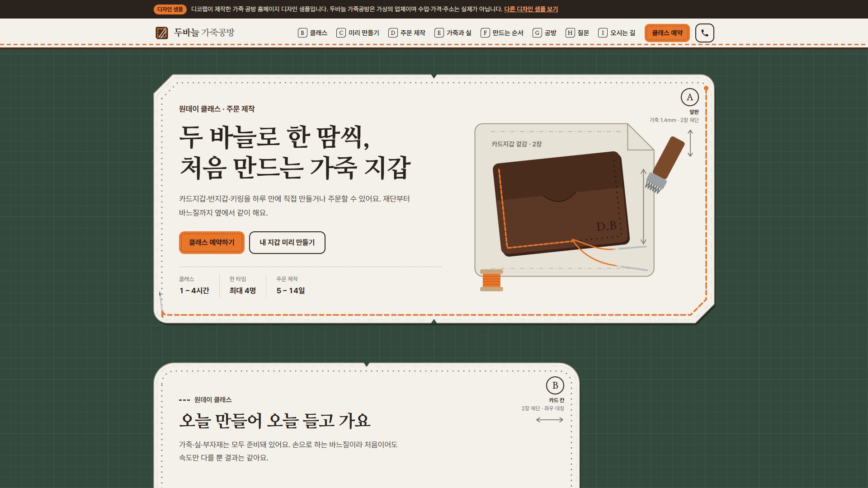Click the phone call icon button
Image resolution: width=868 pixels, height=488 pixels.
(x=704, y=33)
